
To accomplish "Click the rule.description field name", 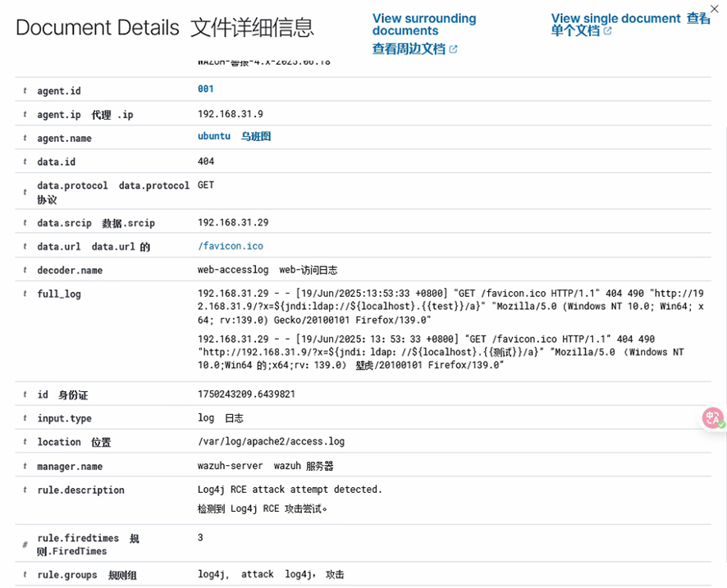I will tap(80, 490).
